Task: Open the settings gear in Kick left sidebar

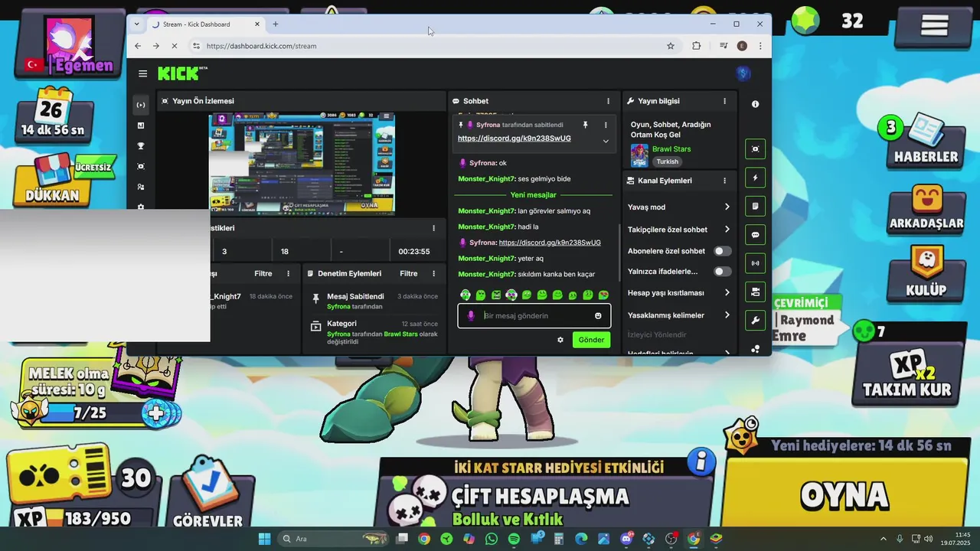Action: (141, 207)
